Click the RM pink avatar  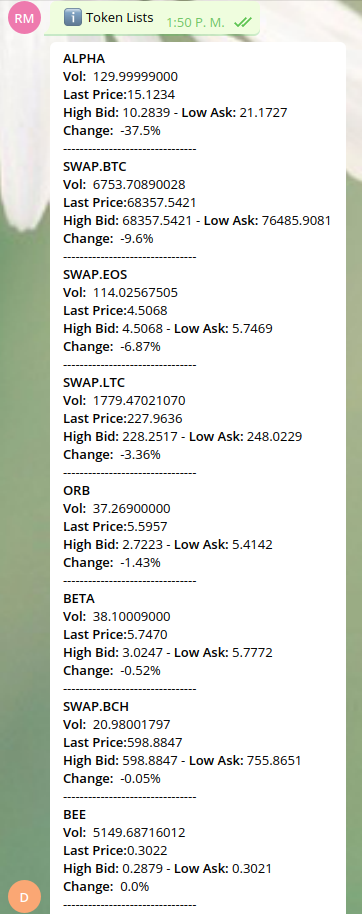(x=24, y=18)
